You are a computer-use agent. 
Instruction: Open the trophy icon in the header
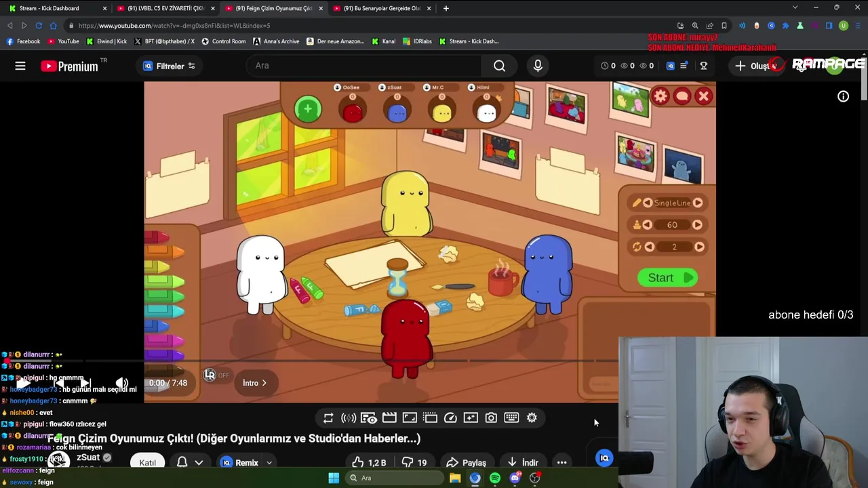(x=704, y=66)
